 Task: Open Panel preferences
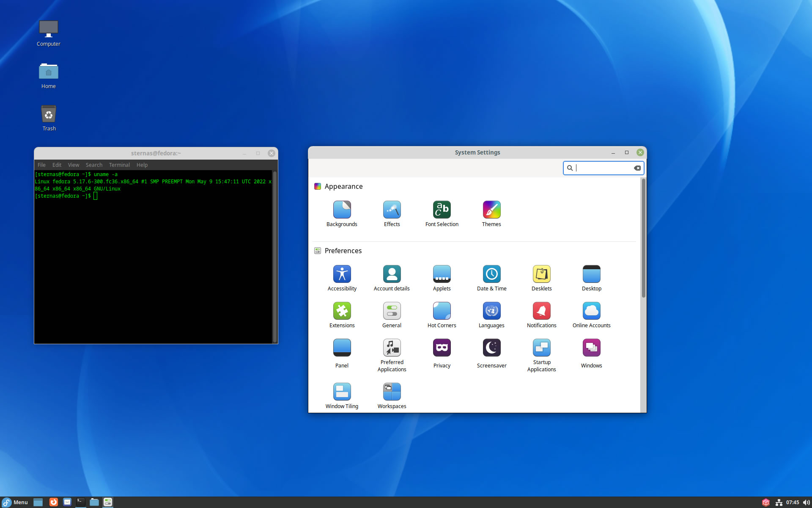(x=342, y=353)
